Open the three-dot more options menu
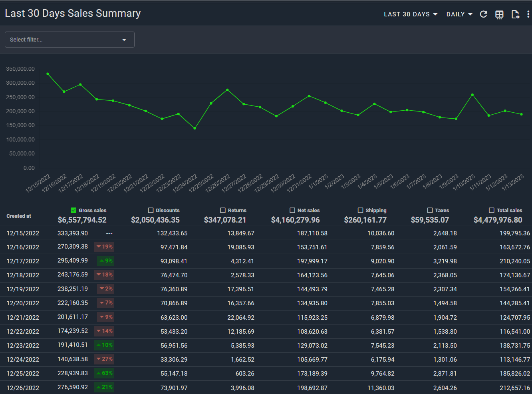This screenshot has height=394, width=532. (528, 14)
